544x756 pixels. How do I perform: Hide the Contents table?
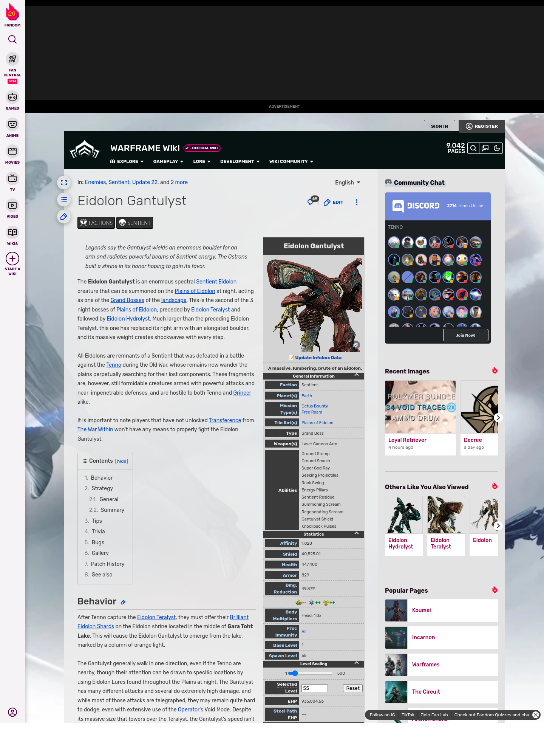(122, 461)
